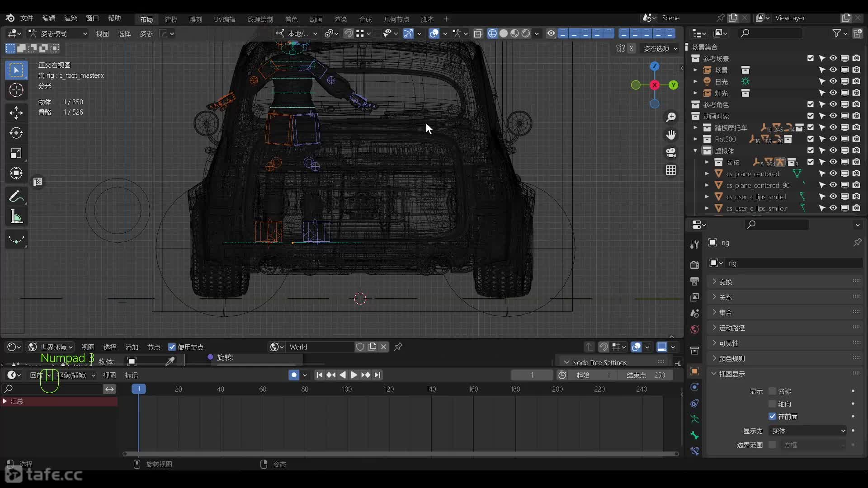The width and height of the screenshot is (868, 488).
Task: Select the Scale tool
Action: pyautogui.click(x=16, y=153)
